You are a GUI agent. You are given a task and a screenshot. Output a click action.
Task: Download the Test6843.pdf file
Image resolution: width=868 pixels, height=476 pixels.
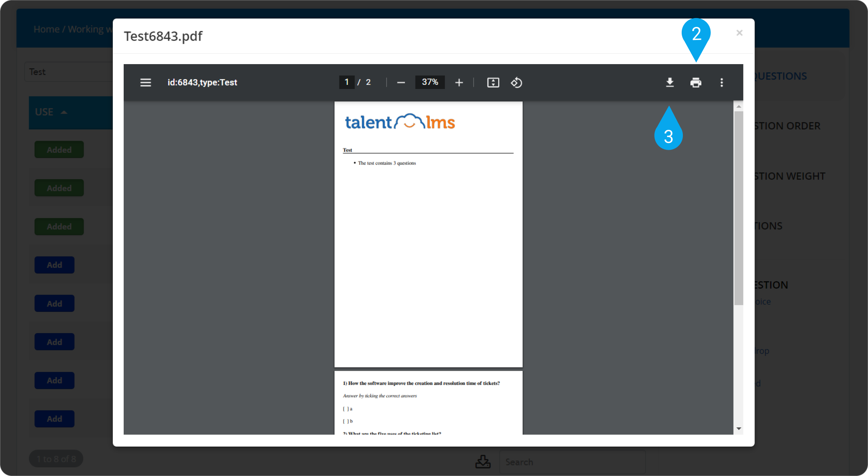670,82
